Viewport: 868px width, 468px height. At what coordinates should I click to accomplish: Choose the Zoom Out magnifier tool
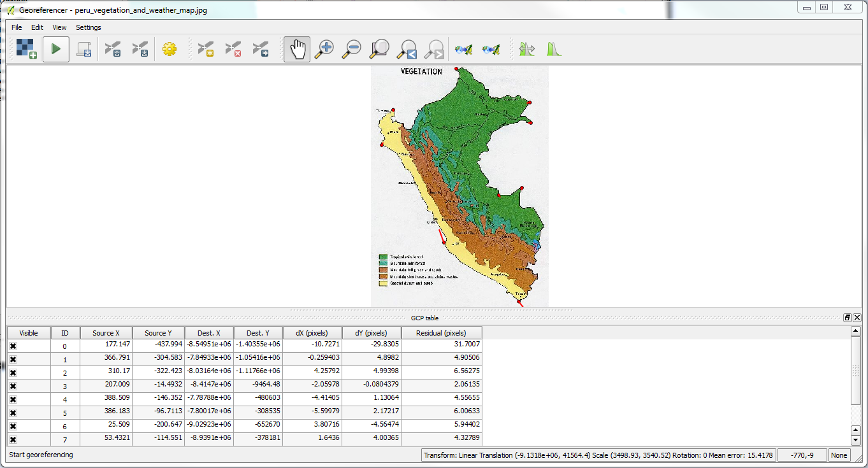coord(352,49)
